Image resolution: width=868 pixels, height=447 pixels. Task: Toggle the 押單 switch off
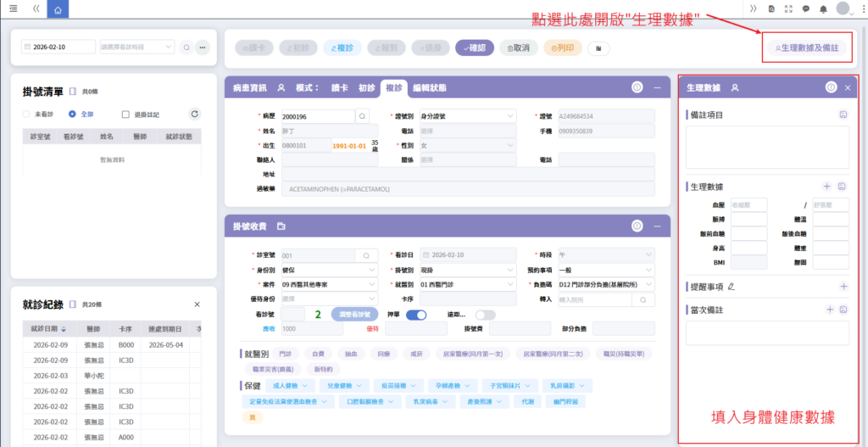416,315
